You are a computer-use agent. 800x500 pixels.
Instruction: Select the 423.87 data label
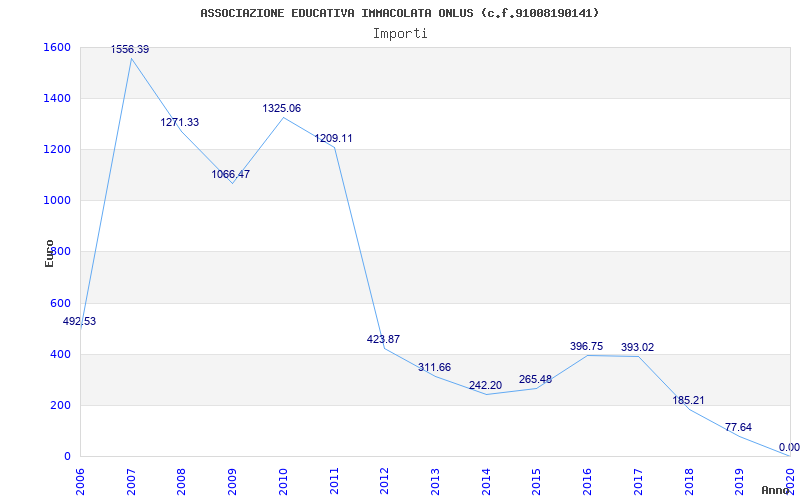coord(383,339)
